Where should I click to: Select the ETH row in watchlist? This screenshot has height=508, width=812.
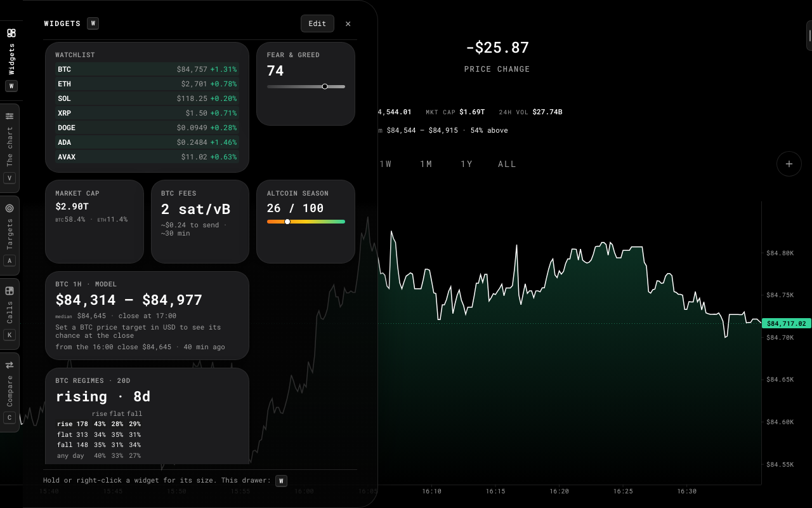(147, 84)
